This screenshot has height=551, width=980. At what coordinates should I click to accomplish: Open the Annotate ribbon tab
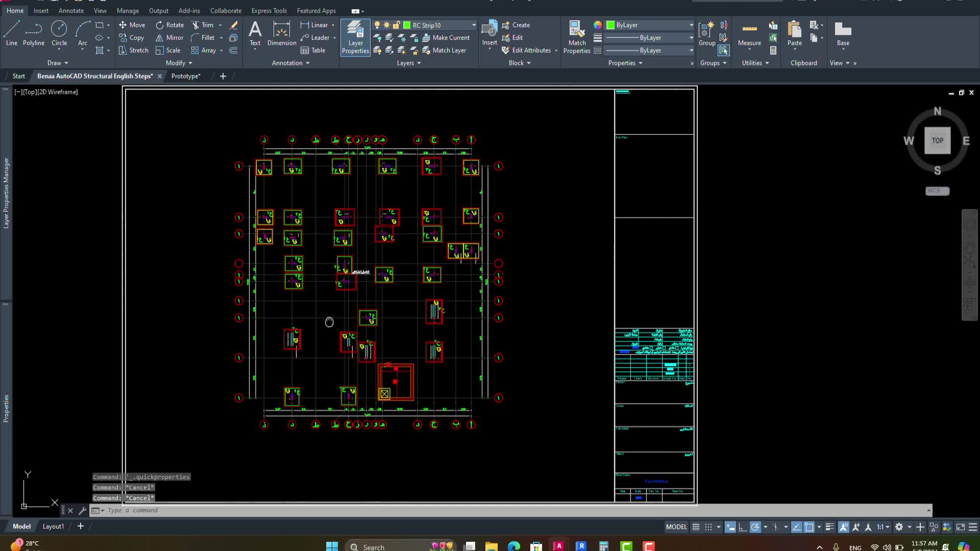[x=71, y=11]
